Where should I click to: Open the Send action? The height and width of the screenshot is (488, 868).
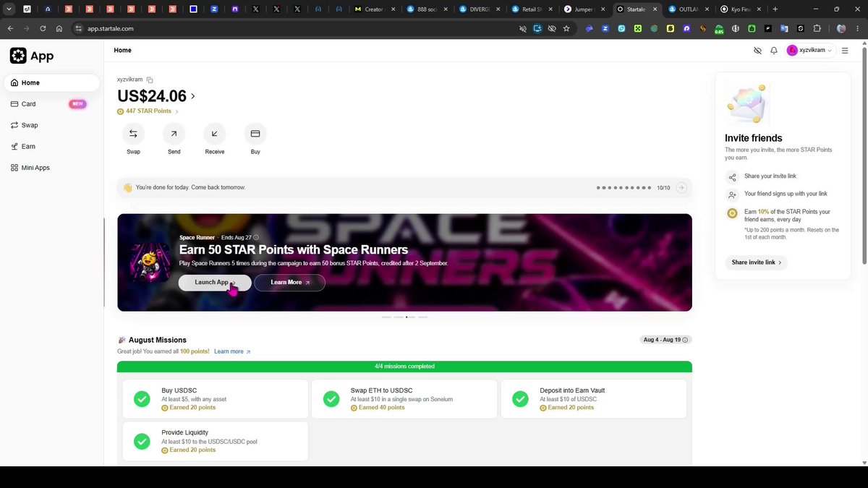tap(174, 134)
